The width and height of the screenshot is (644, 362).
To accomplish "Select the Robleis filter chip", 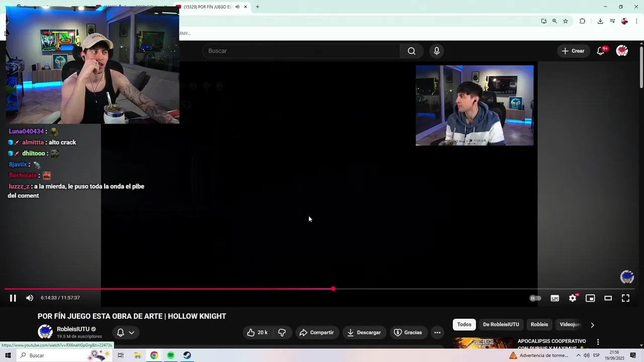I will click(539, 324).
